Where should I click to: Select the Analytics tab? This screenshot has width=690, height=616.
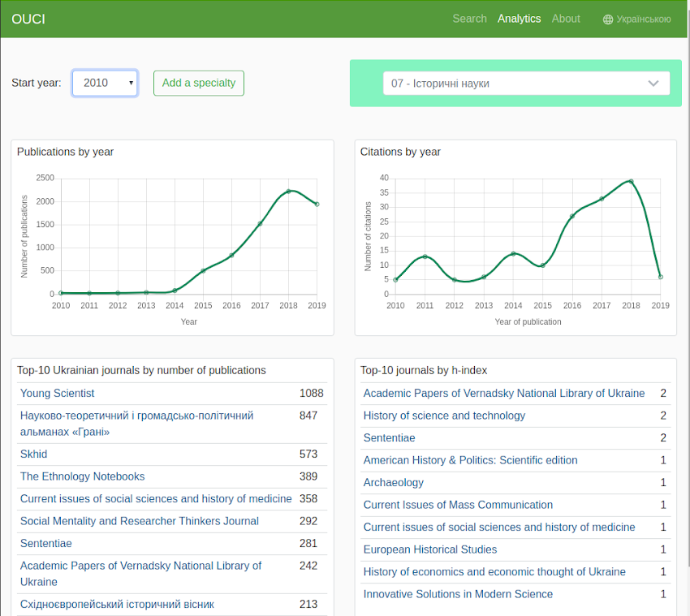[x=519, y=18]
